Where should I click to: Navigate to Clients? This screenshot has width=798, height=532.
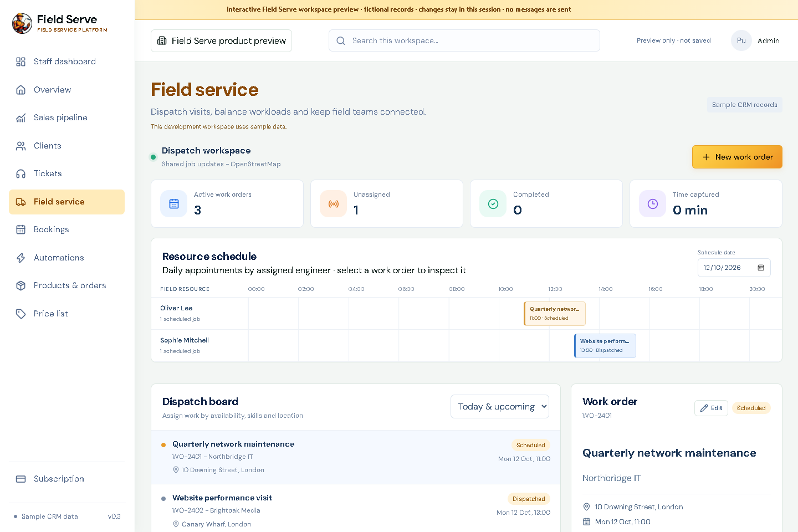pos(66,146)
